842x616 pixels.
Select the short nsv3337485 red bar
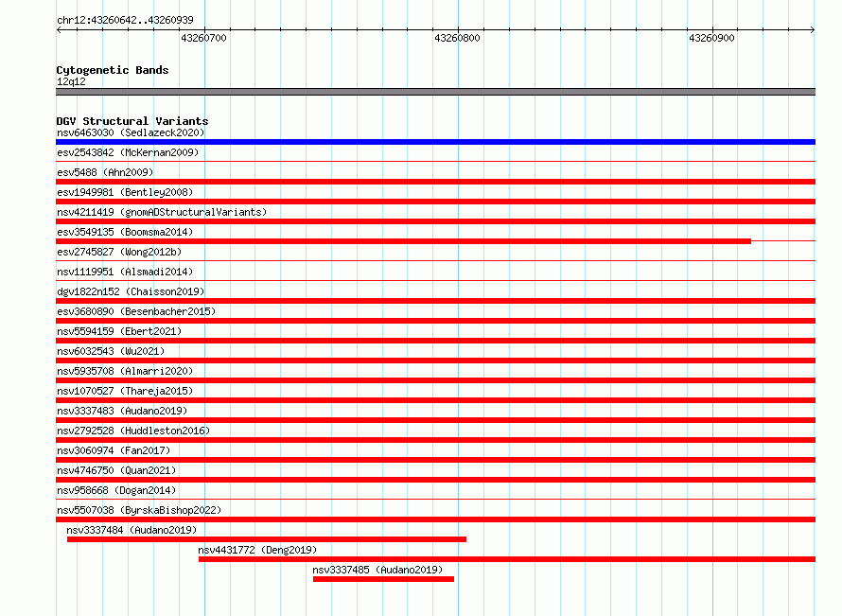click(383, 579)
